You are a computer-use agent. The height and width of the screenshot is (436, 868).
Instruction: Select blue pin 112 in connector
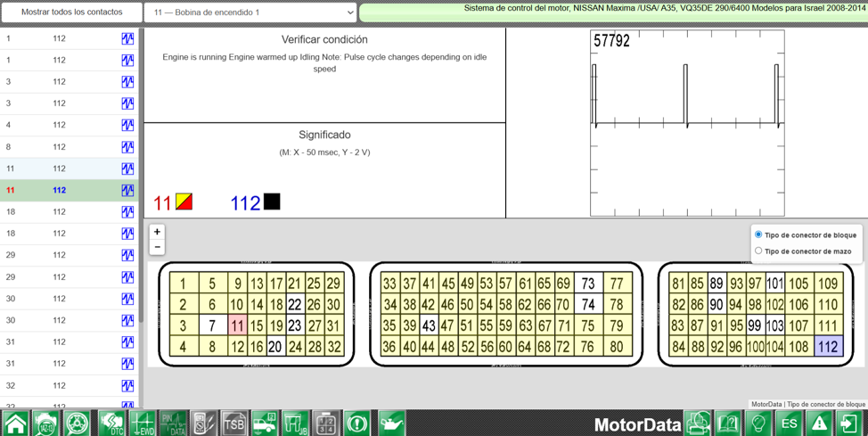tap(828, 346)
